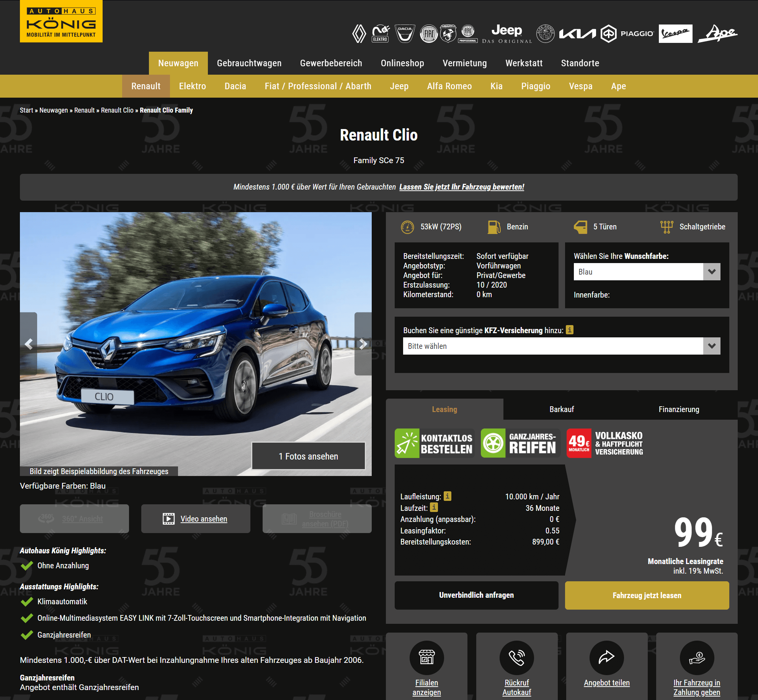Click the 49€ Vollkasko Versicherung badge

pyautogui.click(x=606, y=443)
